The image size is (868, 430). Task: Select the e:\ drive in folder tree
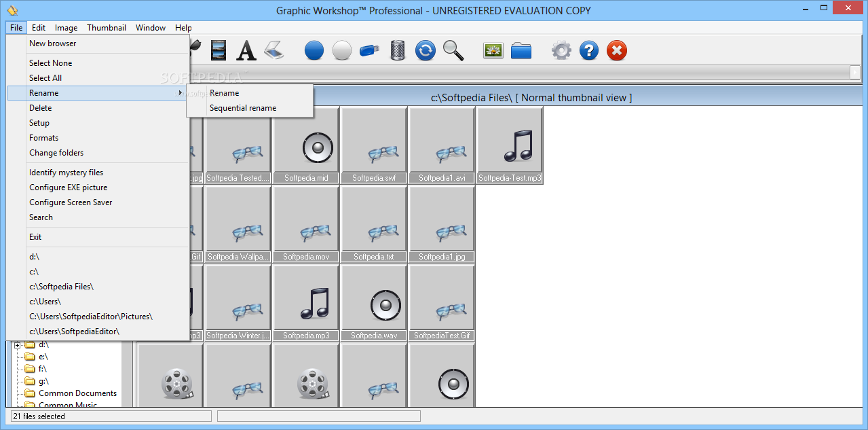43,357
